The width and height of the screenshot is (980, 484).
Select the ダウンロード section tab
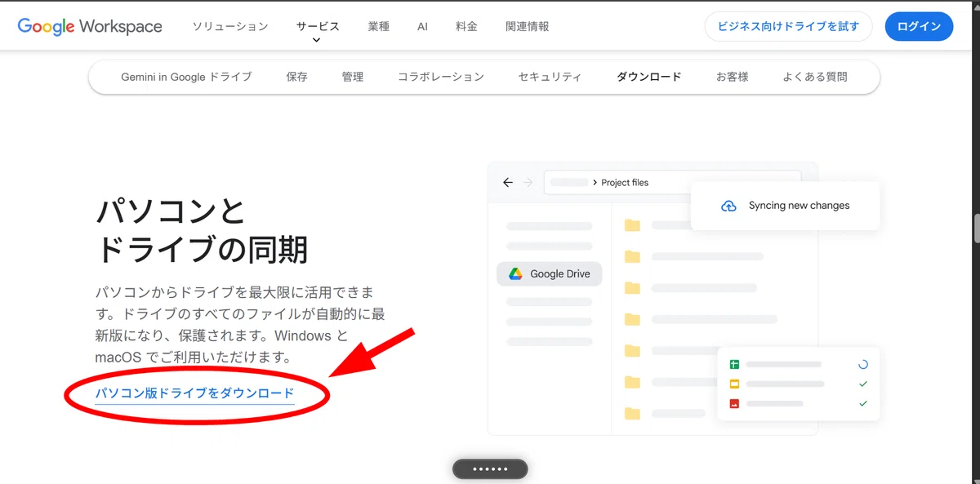pos(648,77)
